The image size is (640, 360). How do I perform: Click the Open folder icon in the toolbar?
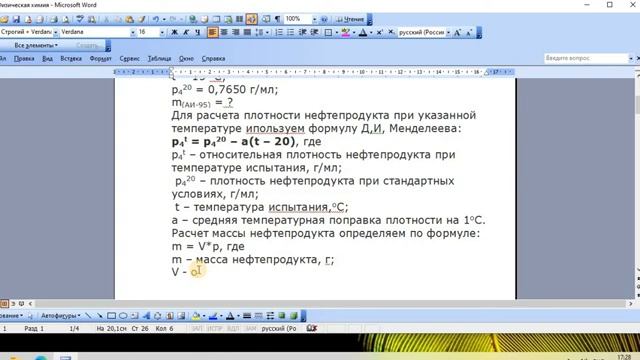[x=4, y=19]
